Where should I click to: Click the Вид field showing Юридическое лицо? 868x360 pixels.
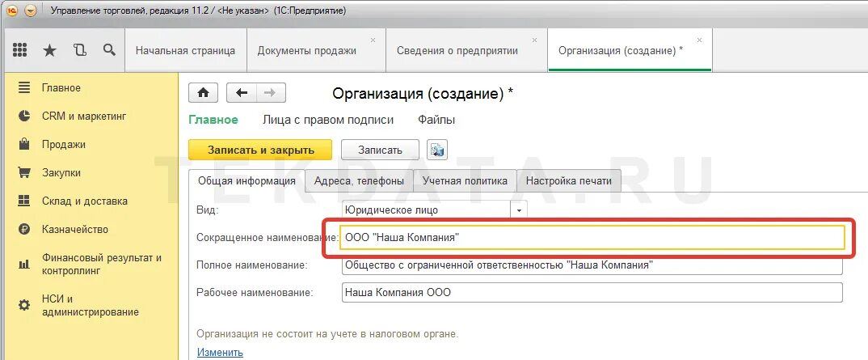click(426, 210)
